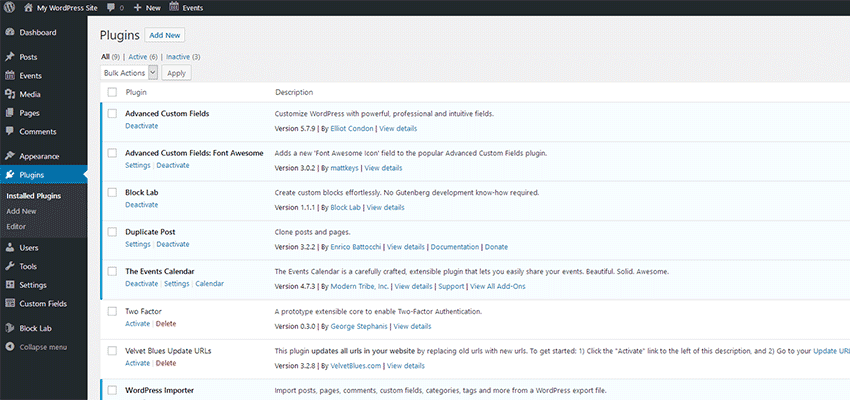Screen dimensions: 850x400
Task: Click the Appearance paintbrush icon
Action: click(9, 156)
